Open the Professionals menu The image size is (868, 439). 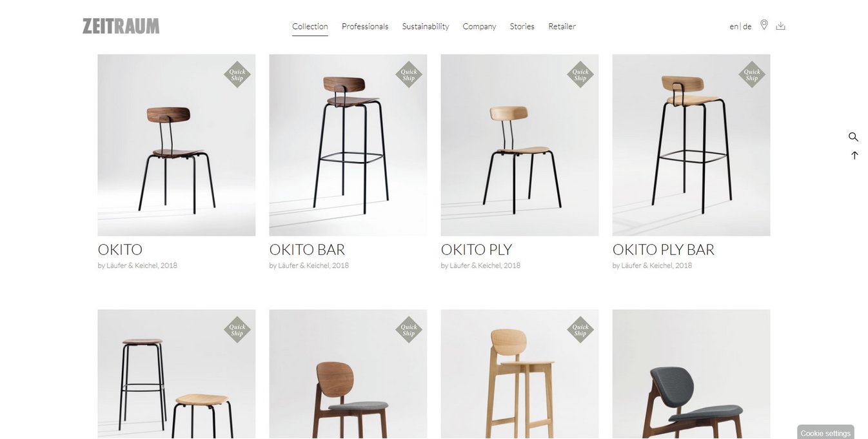pos(365,26)
